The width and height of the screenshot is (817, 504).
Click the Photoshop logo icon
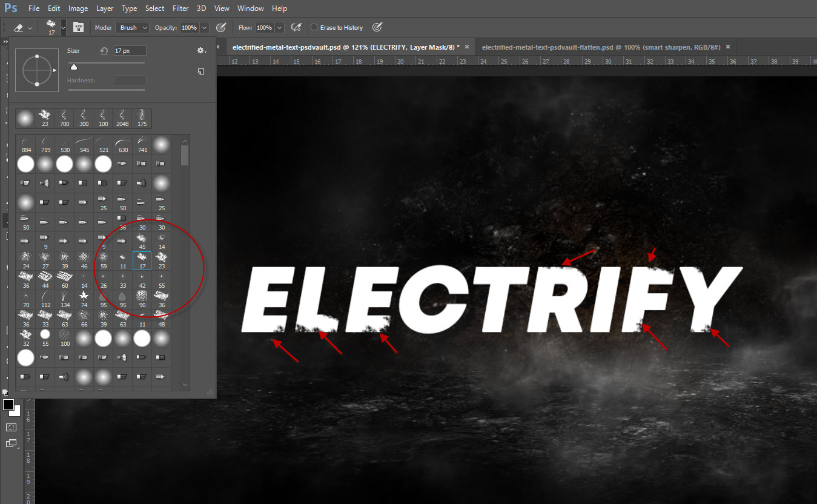10,8
